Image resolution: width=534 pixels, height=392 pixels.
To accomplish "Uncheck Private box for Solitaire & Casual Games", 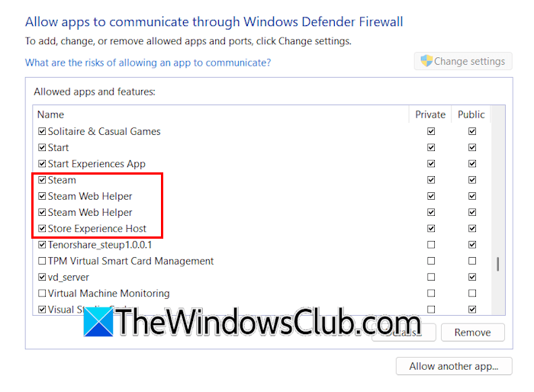I will [x=431, y=131].
